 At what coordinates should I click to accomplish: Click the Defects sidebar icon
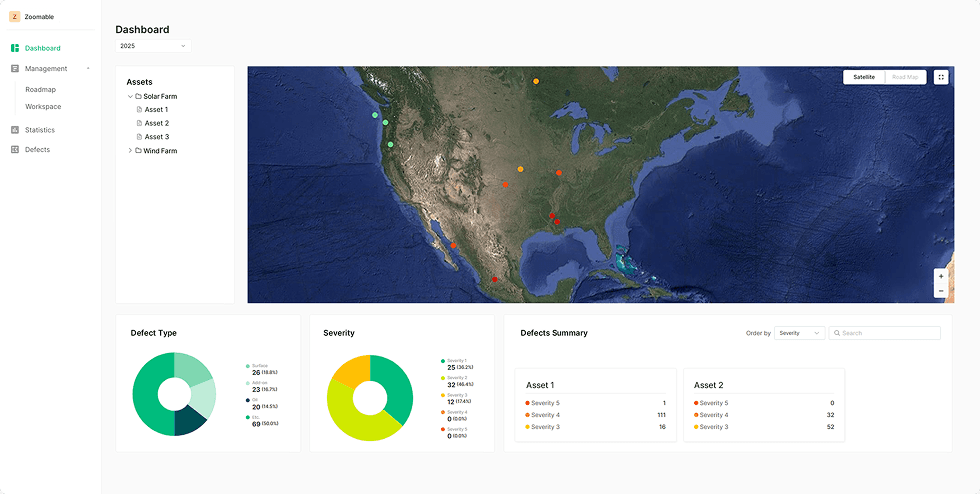[15, 150]
